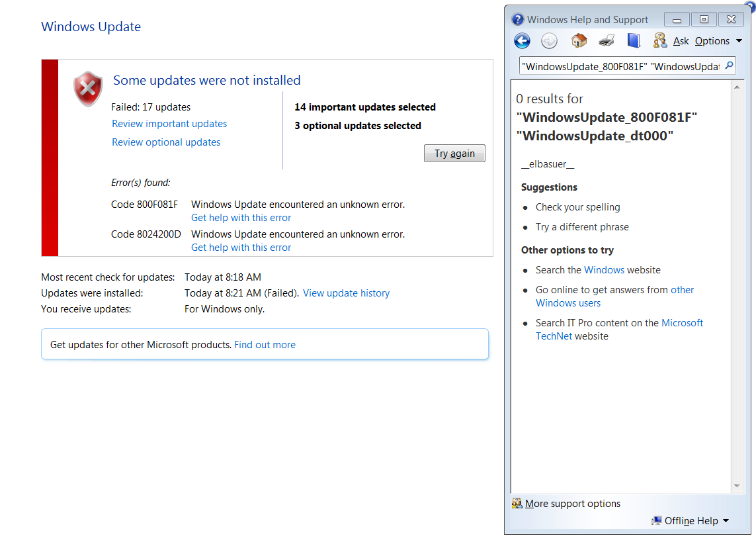Click the 'Code 800F081F' text
This screenshot has width=756, height=556.
point(144,205)
